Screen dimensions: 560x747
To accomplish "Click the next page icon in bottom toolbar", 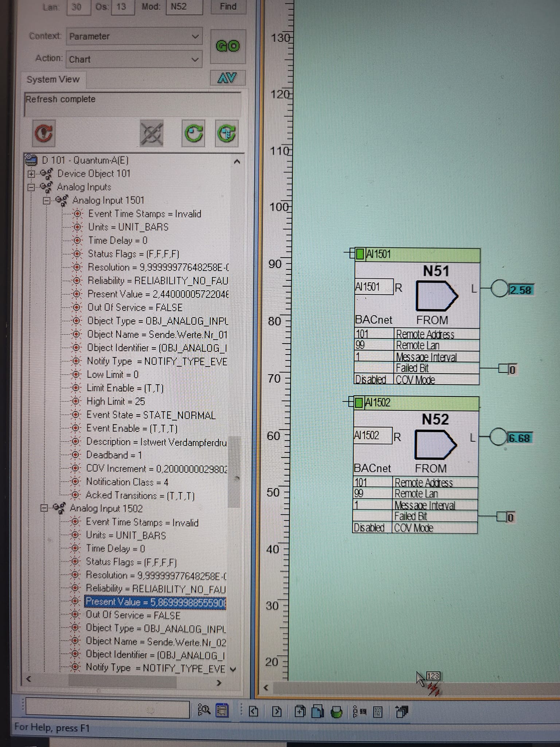I will pyautogui.click(x=277, y=711).
